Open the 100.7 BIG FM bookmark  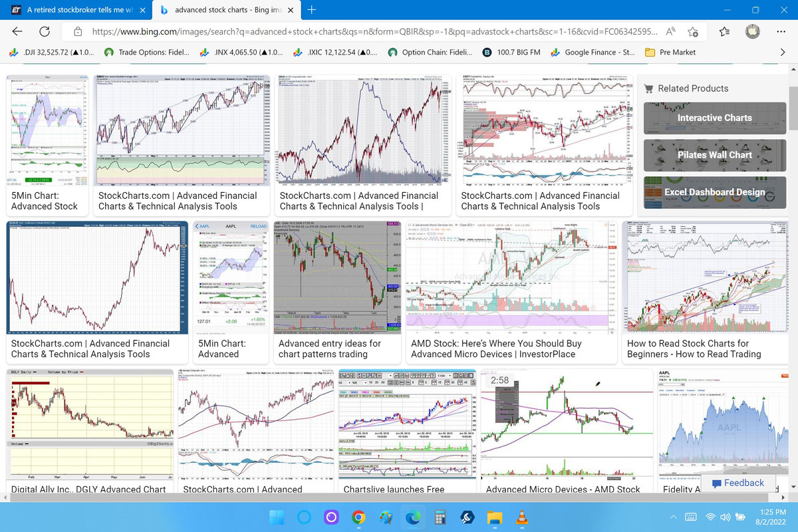[511, 52]
